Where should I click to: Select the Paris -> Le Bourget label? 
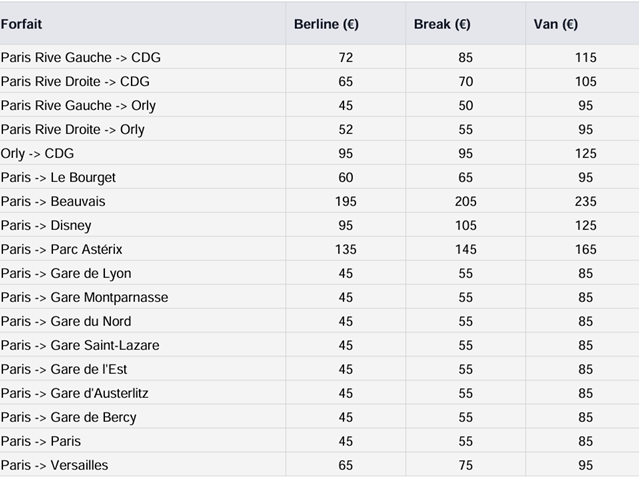point(58,177)
